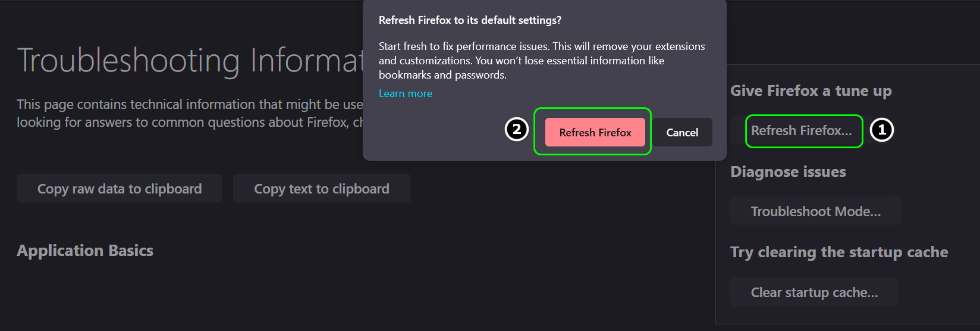Screen dimensions: 980x331
Task: Click the Try clearing the startup cache heading
Action: 838,252
